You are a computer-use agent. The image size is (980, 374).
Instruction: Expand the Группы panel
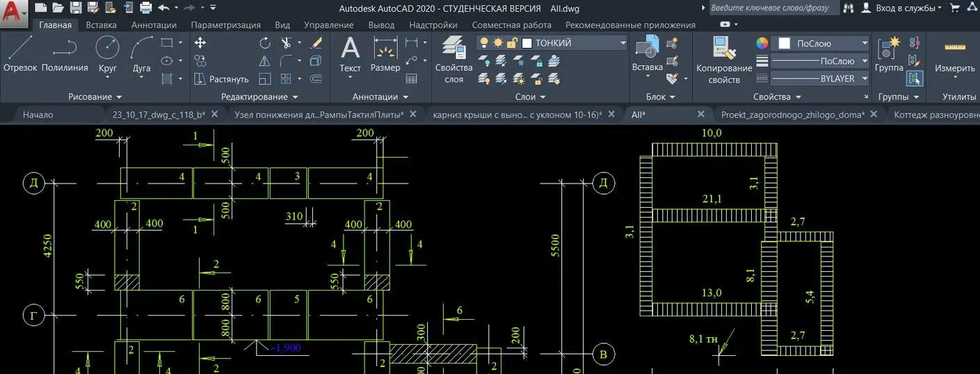click(x=899, y=97)
